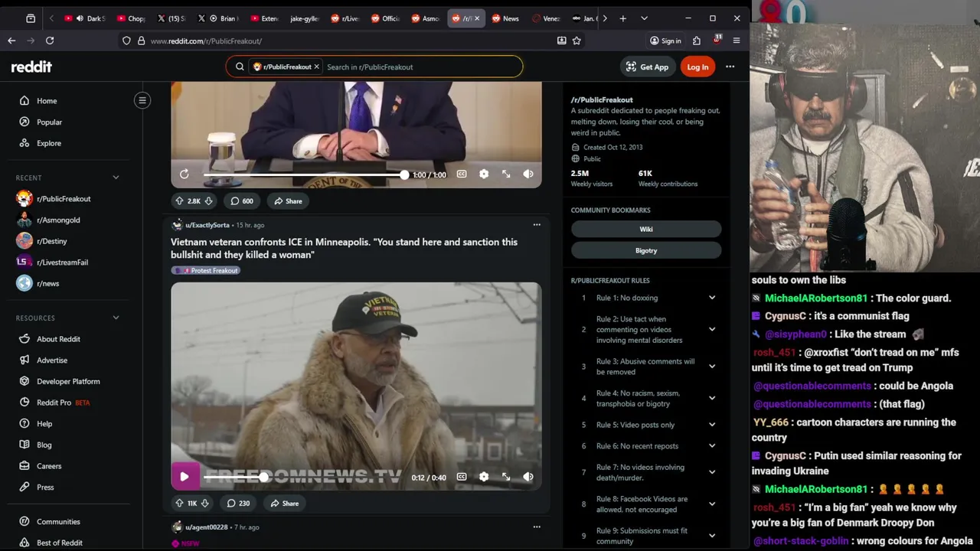Viewport: 980px width, 551px height.
Task: Expand Rule 5: Video posts only
Action: pos(647,425)
